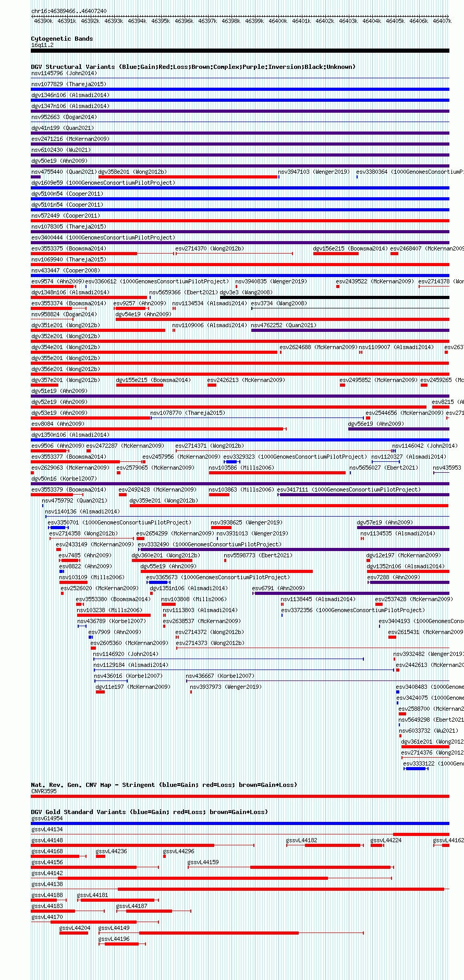Click the chr16:46389466..46407240 region label
The image size is (464, 980).
coord(69,11)
